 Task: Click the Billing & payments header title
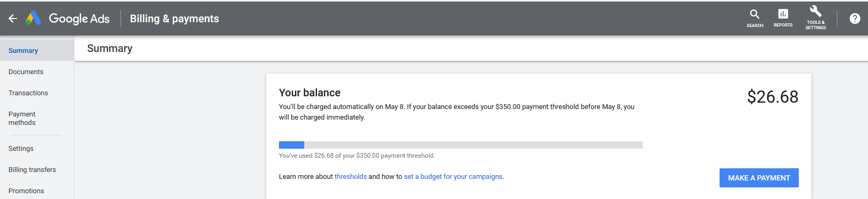coord(174,19)
